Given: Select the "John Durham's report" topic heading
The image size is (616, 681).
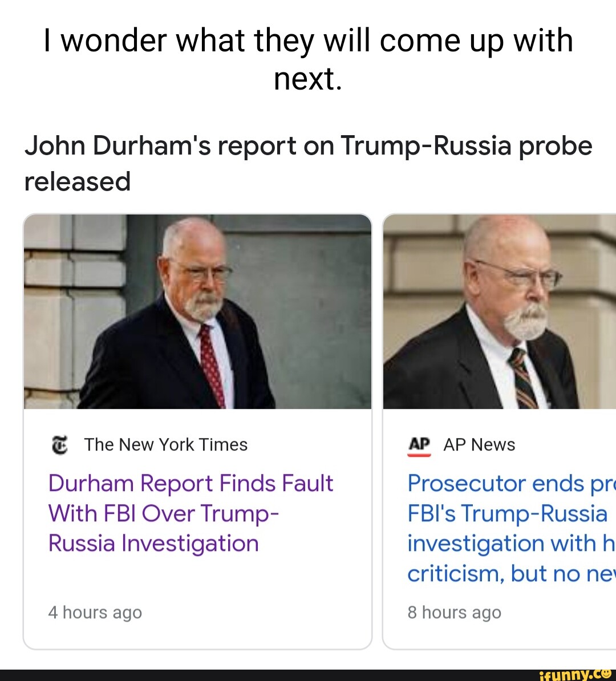Looking at the screenshot, I should (x=308, y=146).
